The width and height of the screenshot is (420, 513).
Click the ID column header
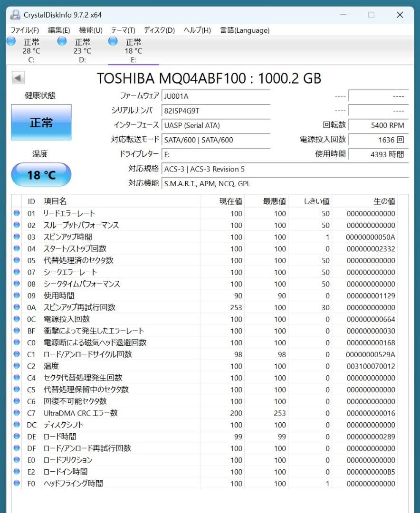[x=31, y=201]
